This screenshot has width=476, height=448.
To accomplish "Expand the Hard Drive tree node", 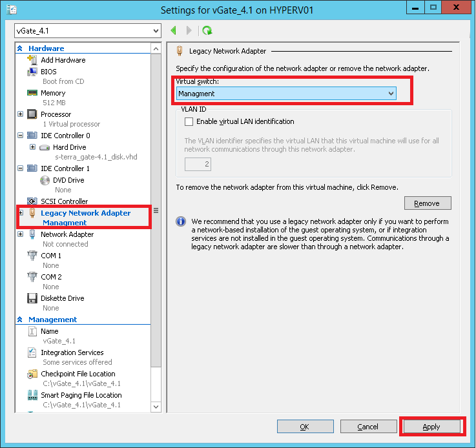I will tap(32, 147).
